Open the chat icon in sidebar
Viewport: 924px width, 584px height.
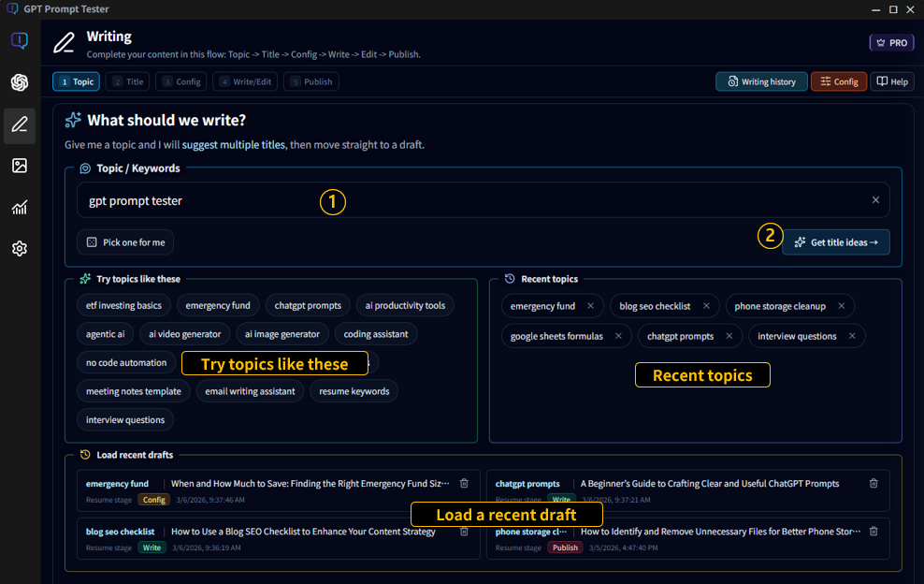point(20,41)
